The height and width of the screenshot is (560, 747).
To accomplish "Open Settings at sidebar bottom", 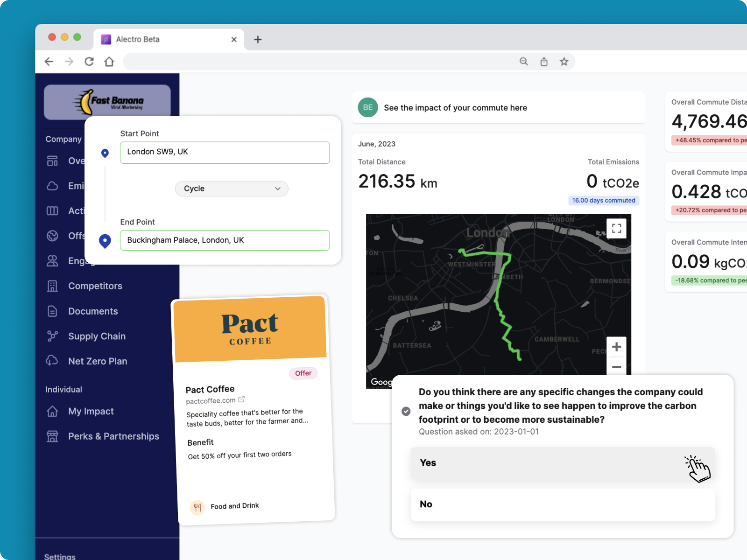I will click(x=60, y=556).
